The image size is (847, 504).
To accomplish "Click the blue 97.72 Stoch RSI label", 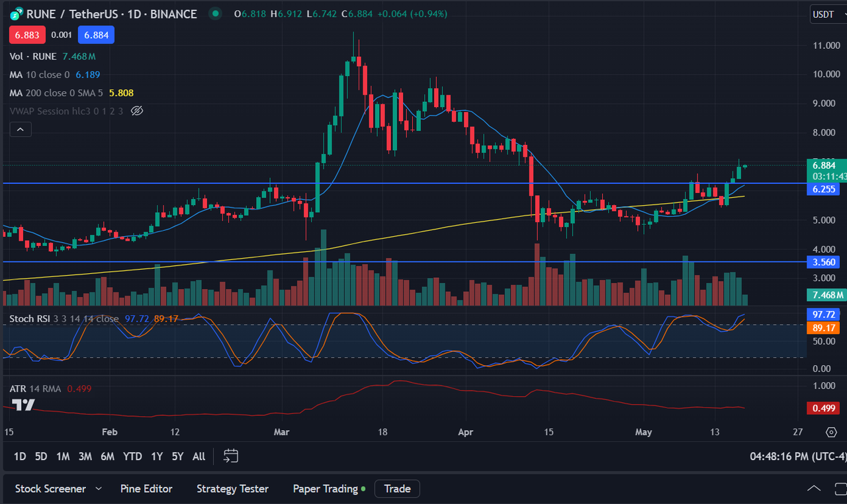I will coord(824,314).
